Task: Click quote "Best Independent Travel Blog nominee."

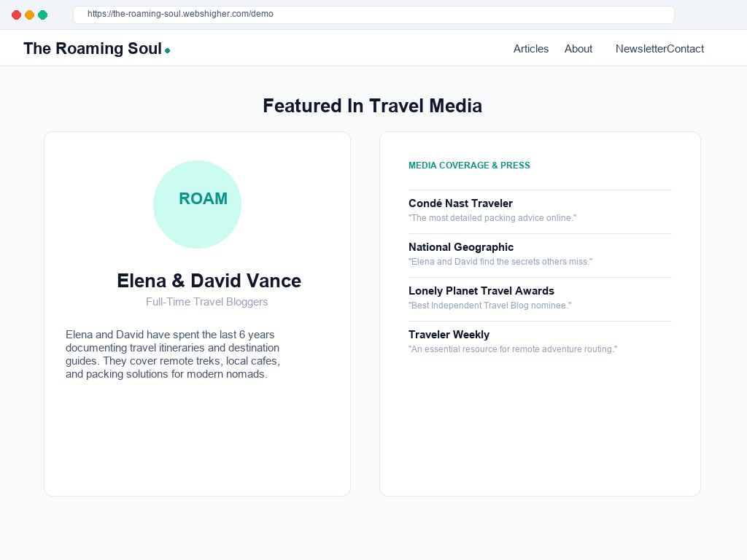Action: 490,306
